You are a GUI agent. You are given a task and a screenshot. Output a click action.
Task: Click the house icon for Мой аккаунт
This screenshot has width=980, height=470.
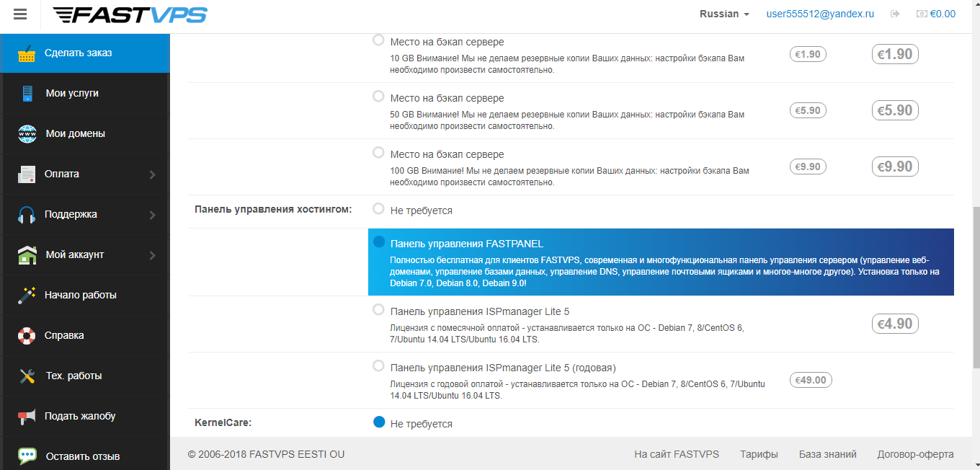point(27,255)
